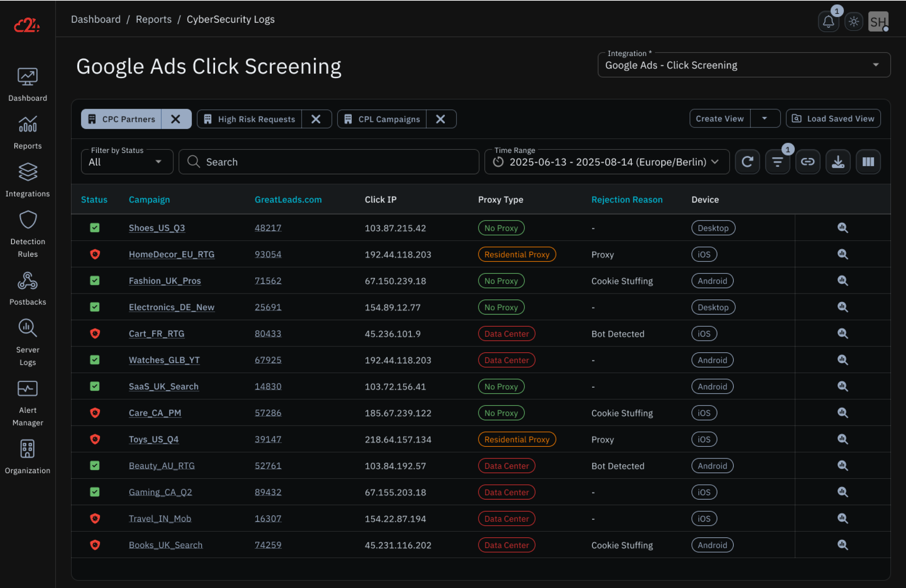Toggle light theme with sun icon
This screenshot has height=588, width=906.
click(x=854, y=21)
